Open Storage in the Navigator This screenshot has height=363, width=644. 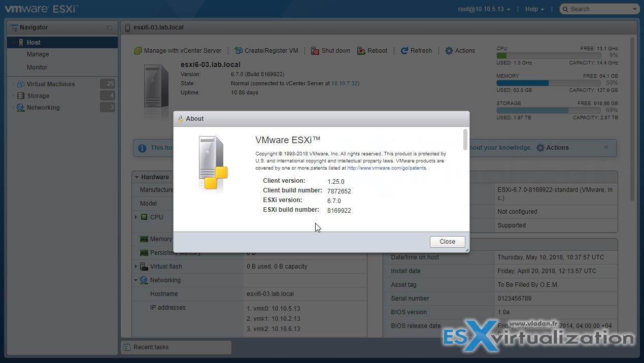pyautogui.click(x=38, y=96)
